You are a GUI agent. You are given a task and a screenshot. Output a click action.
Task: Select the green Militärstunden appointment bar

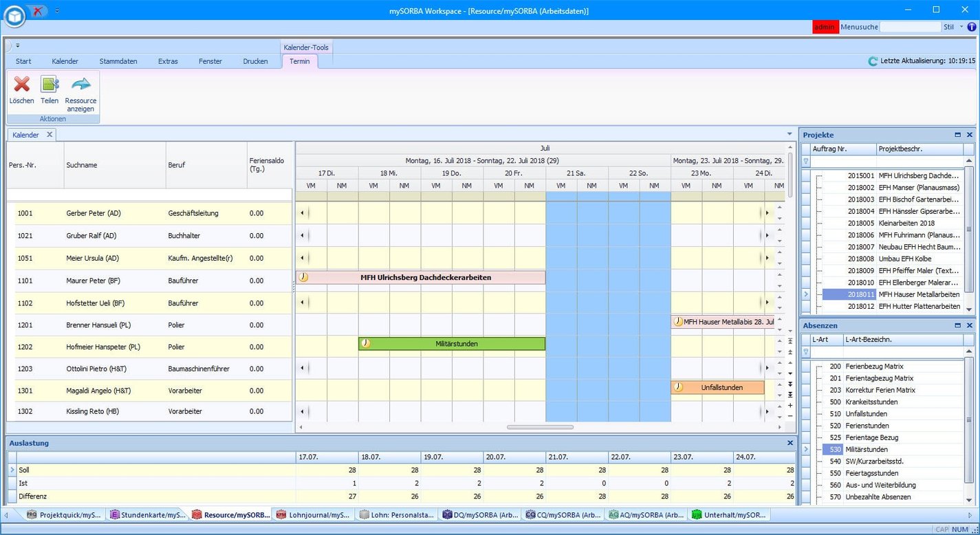point(452,344)
